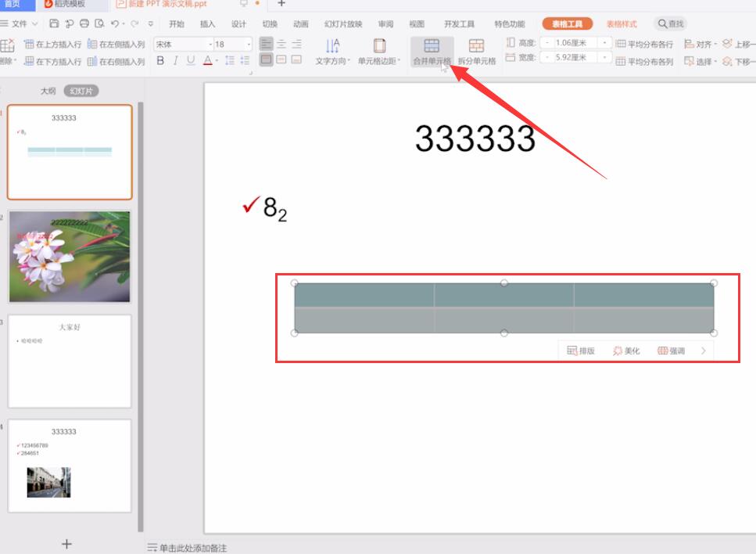Switch to the 动画 Animation tab
Image resolution: width=756 pixels, height=554 pixels.
[x=301, y=23]
